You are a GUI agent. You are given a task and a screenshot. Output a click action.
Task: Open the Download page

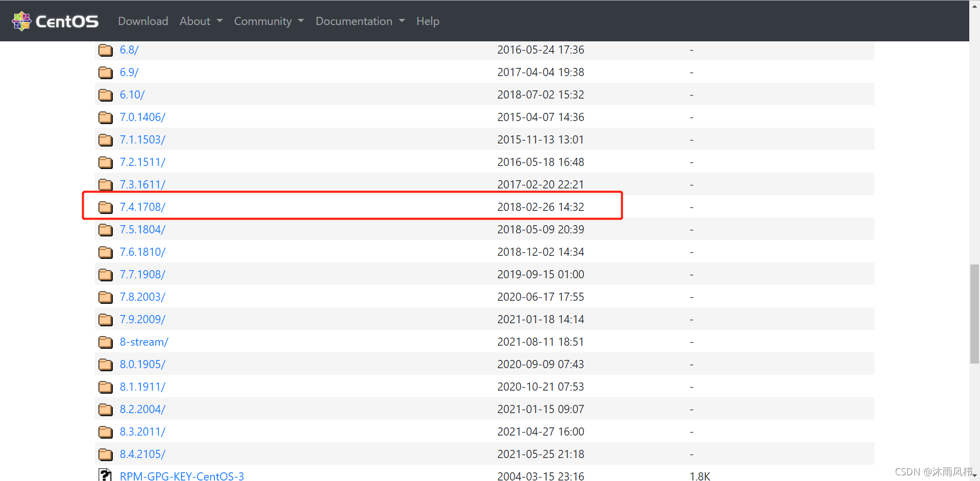[143, 21]
